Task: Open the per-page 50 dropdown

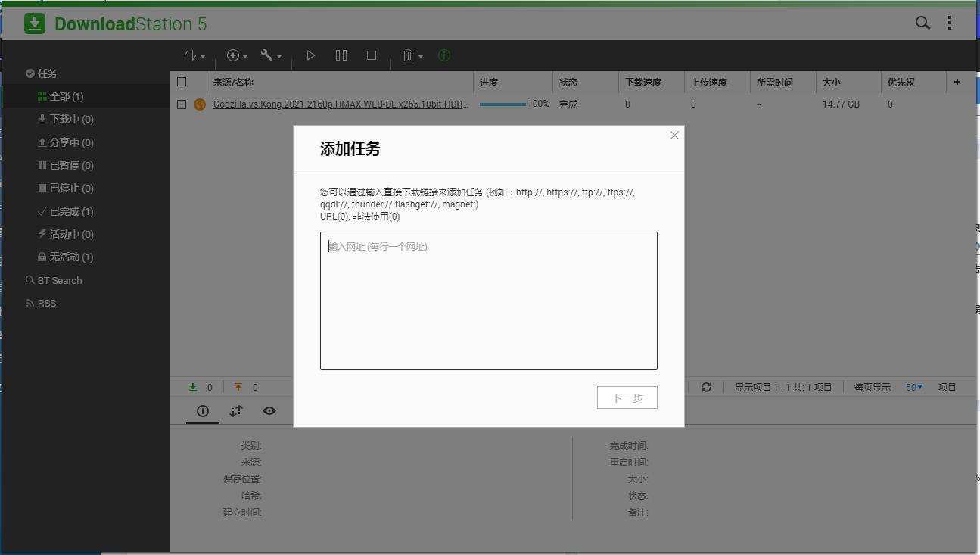Action: 913,387
